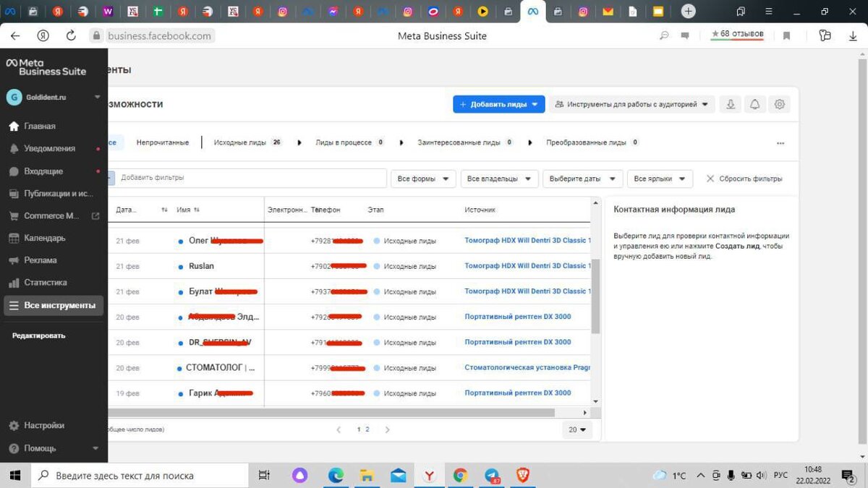Click Windows taskbar search box
The width and height of the screenshot is (868, 488).
(140, 476)
